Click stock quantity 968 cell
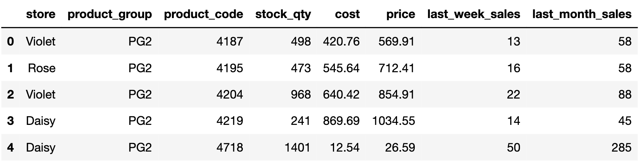Viewport: 644px width, 167px height. coord(301,94)
